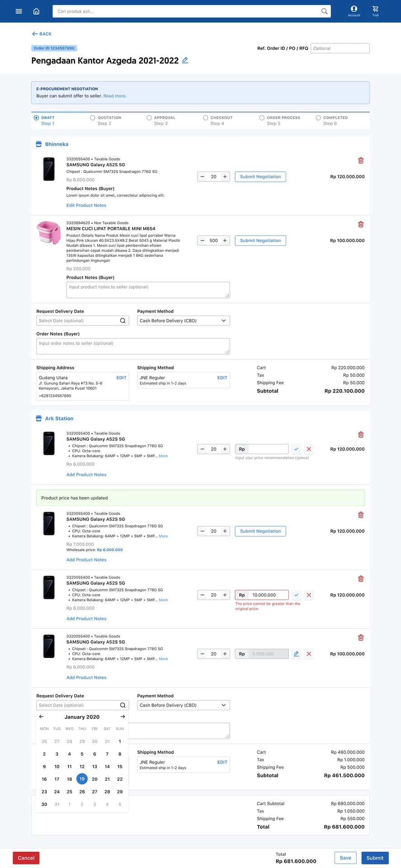This screenshot has width=401, height=868.
Task: Select the Quotation Step 2 radio
Action: 93,118
